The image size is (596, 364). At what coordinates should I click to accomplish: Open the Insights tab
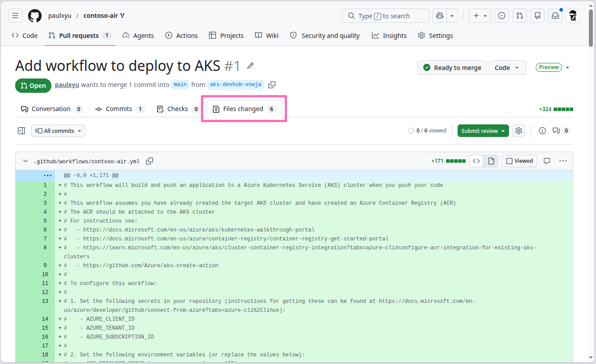coord(389,36)
